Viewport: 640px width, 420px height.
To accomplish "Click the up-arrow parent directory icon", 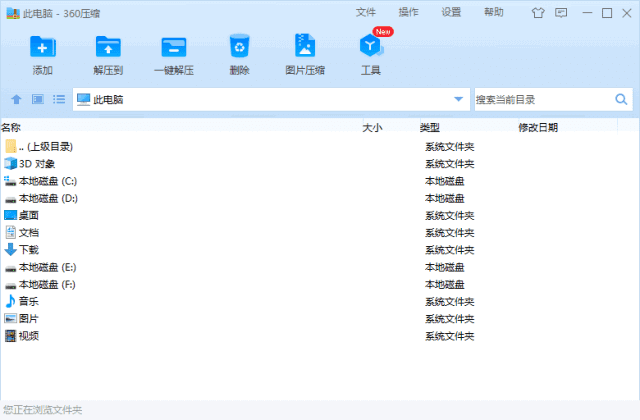I will click(16, 100).
